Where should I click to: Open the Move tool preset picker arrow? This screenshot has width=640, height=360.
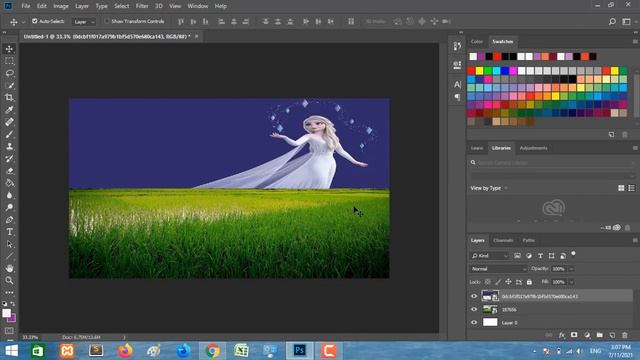(23, 22)
